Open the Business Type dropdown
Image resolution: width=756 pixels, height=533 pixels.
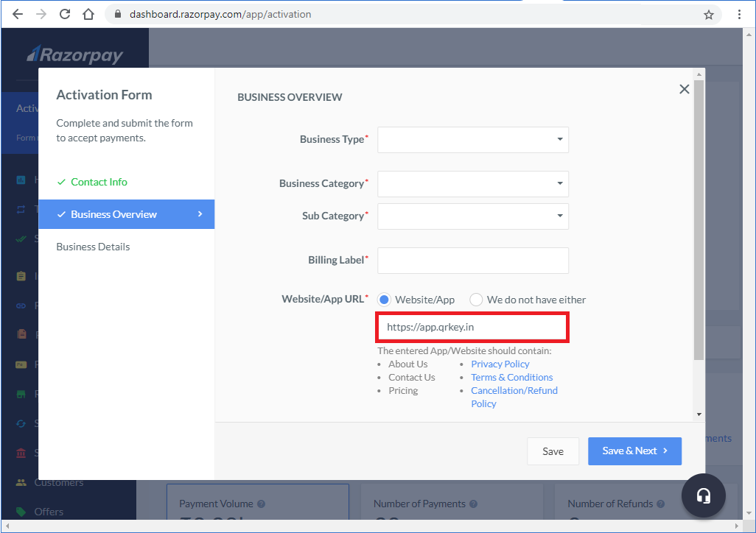point(472,139)
